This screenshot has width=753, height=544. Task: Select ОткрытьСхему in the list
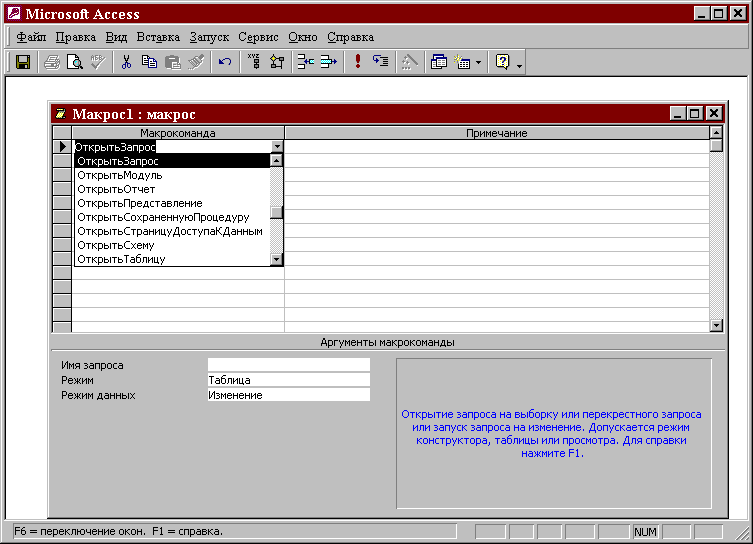(x=173, y=245)
